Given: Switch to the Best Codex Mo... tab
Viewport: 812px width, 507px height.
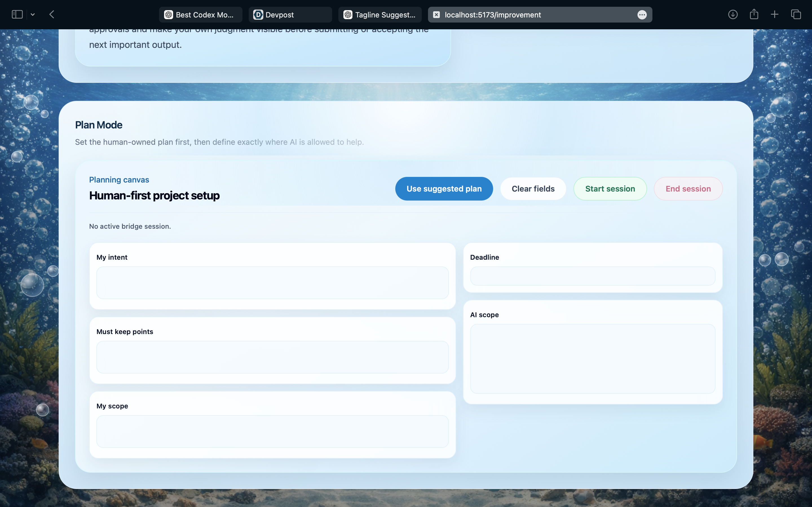Looking at the screenshot, I should (x=201, y=15).
